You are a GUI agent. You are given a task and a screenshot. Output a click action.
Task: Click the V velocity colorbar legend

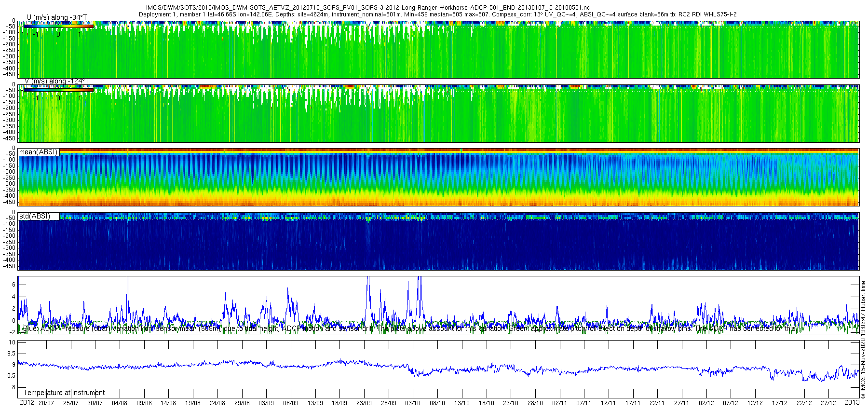tap(58, 90)
